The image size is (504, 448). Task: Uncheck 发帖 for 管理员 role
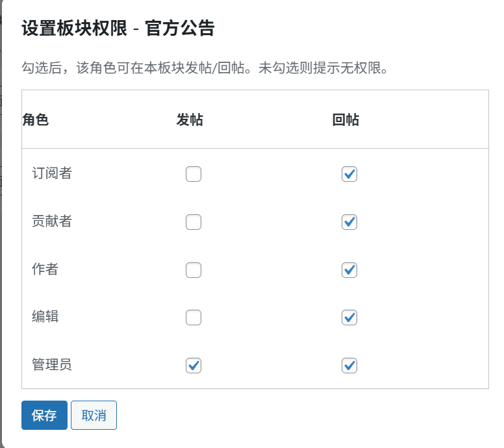point(194,365)
